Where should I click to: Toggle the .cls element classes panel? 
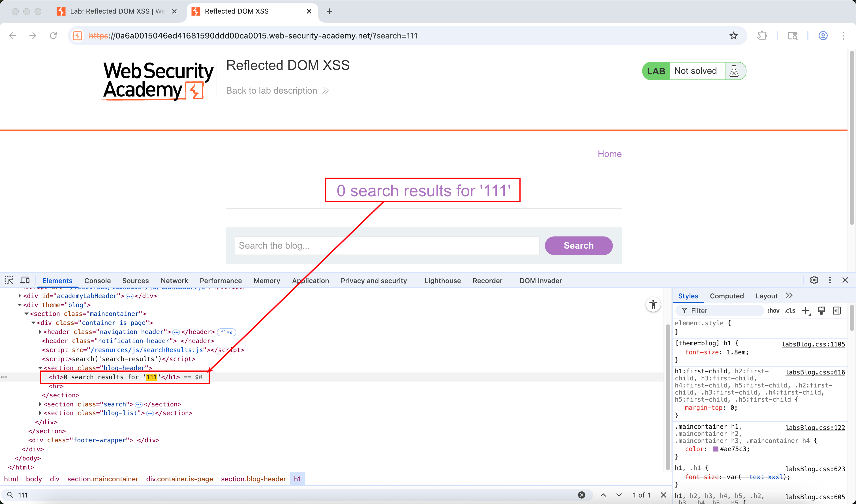(790, 311)
